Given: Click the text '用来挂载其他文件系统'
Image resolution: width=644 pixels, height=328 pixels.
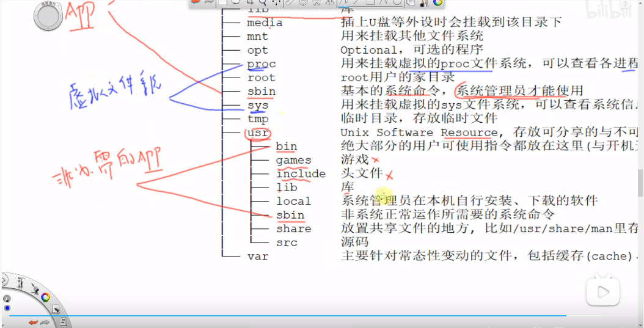Looking at the screenshot, I should (x=412, y=36).
